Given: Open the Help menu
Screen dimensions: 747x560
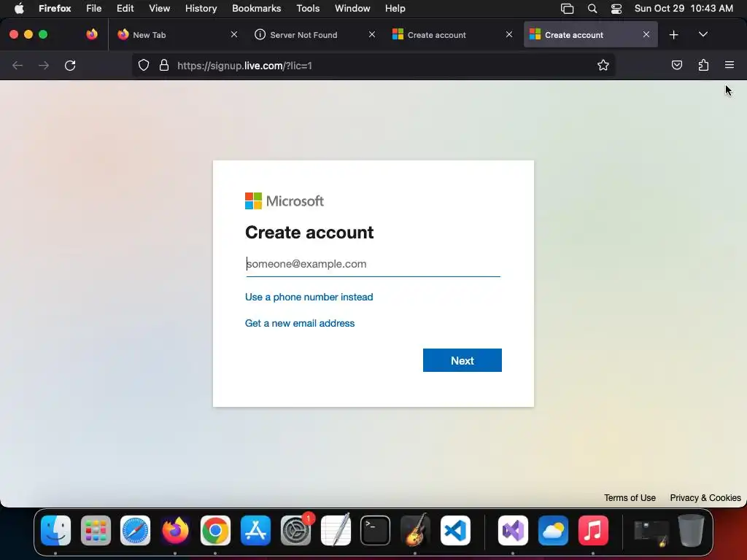Looking at the screenshot, I should [395, 8].
